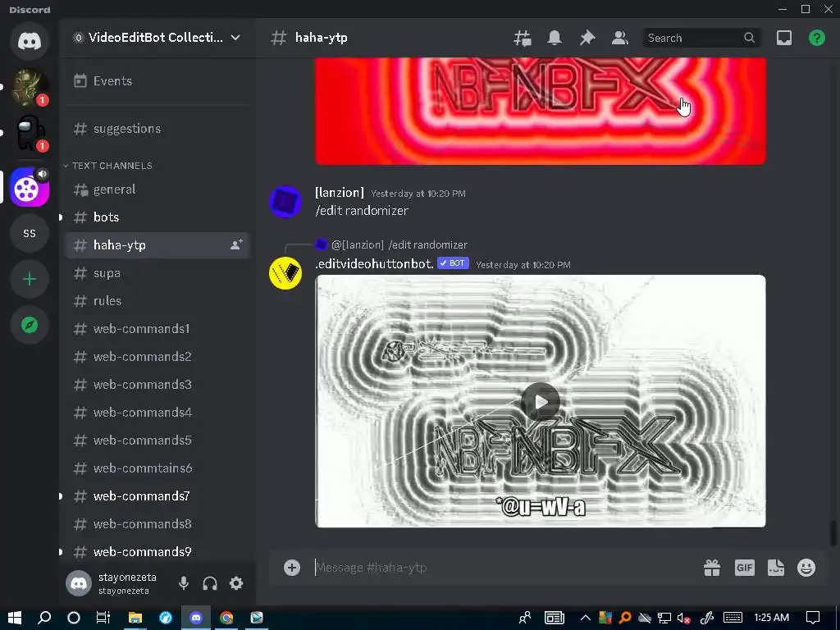The image size is (840, 630).
Task: Open the red NBFX video attachment
Action: [541, 111]
